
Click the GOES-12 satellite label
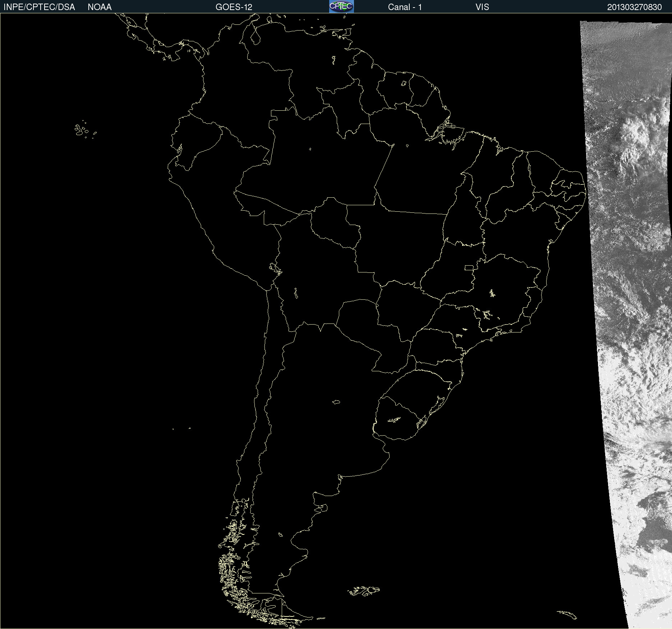pos(234,7)
